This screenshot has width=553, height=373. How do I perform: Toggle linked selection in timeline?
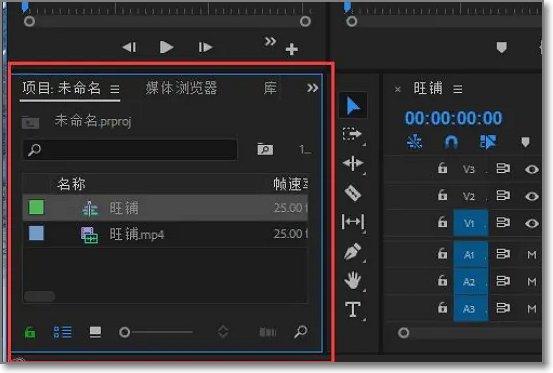pyautogui.click(x=488, y=142)
